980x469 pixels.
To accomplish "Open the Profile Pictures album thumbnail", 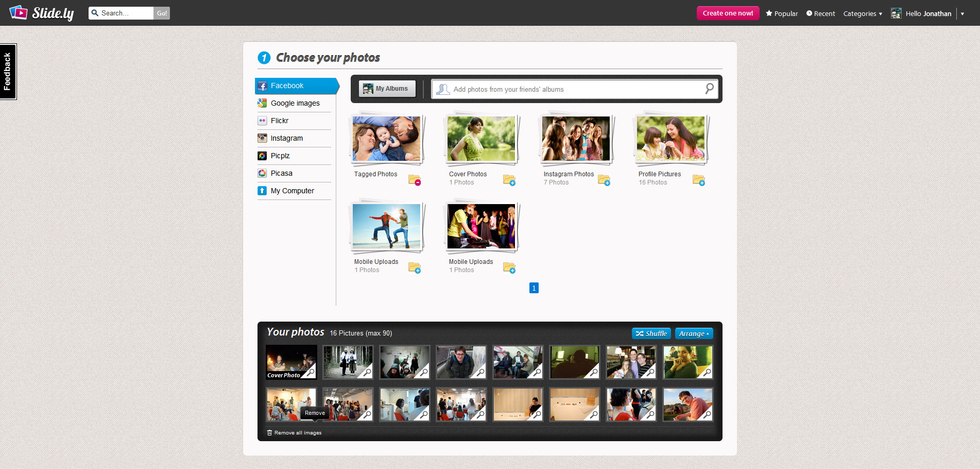I will 670,138.
